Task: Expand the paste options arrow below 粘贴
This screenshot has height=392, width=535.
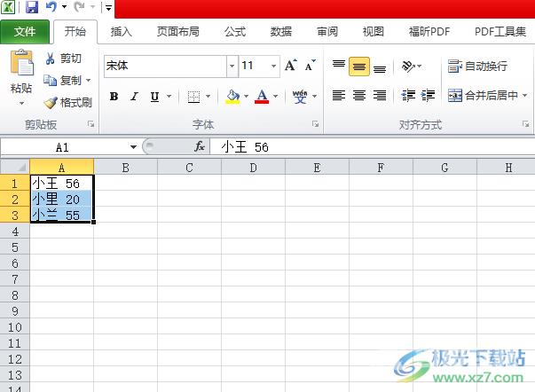Action: pos(21,103)
